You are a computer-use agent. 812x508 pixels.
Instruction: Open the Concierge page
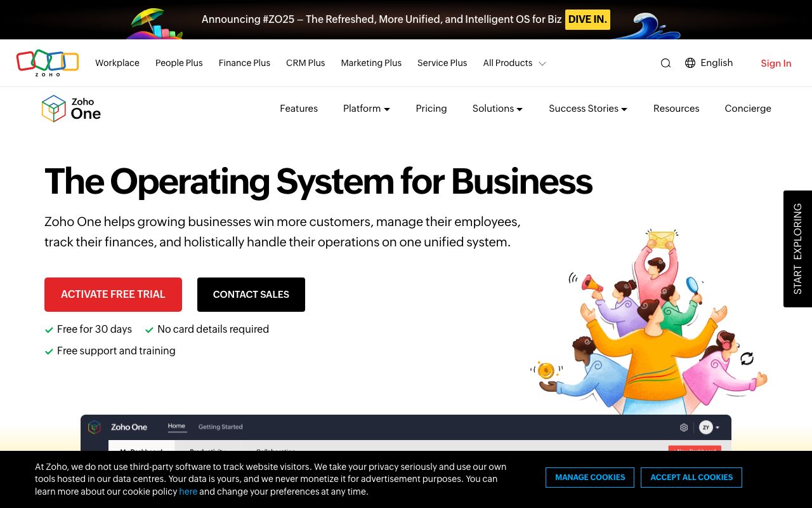coord(748,109)
